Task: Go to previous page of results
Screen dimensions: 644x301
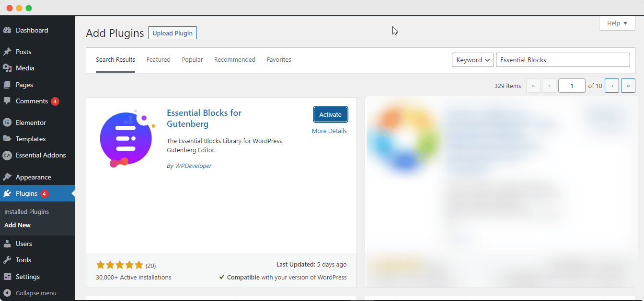Action: point(549,86)
